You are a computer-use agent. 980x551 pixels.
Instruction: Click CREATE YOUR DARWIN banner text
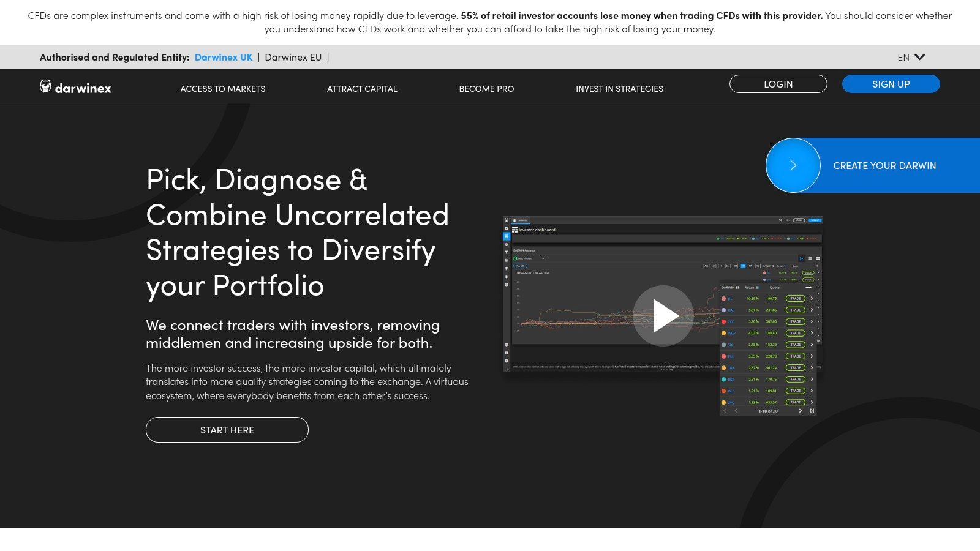(884, 166)
